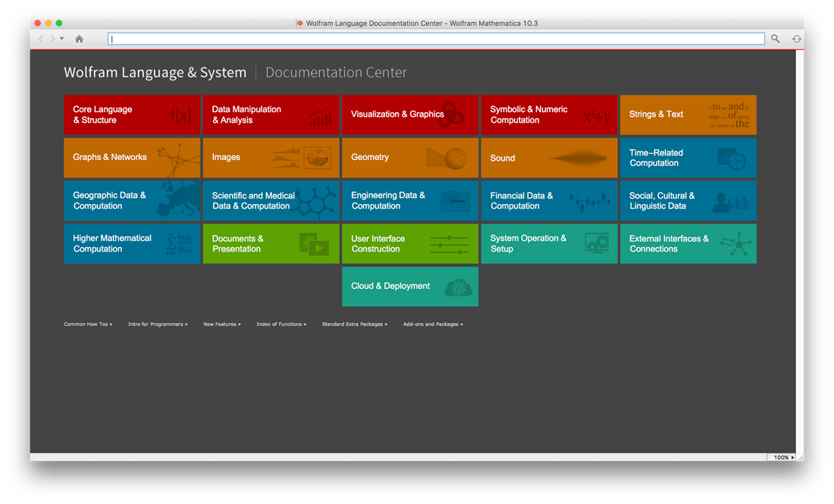Open Visualization & Graphics tile
The image size is (834, 504).
click(410, 115)
